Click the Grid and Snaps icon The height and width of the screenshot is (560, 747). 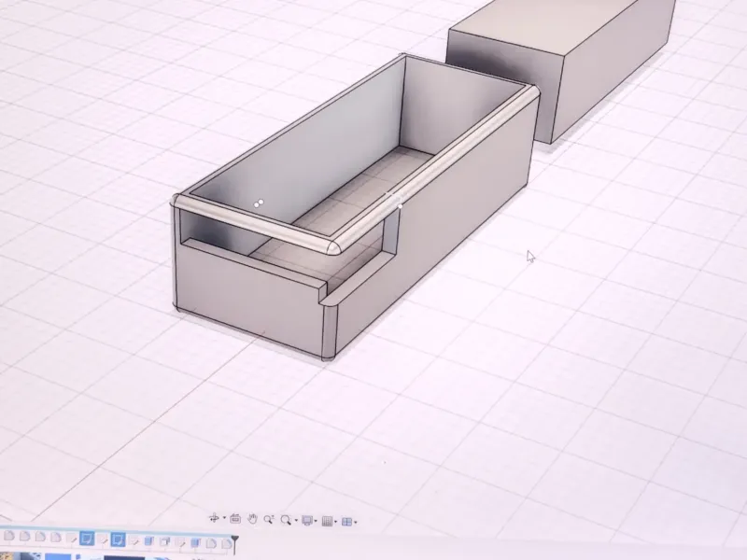pyautogui.click(x=327, y=522)
